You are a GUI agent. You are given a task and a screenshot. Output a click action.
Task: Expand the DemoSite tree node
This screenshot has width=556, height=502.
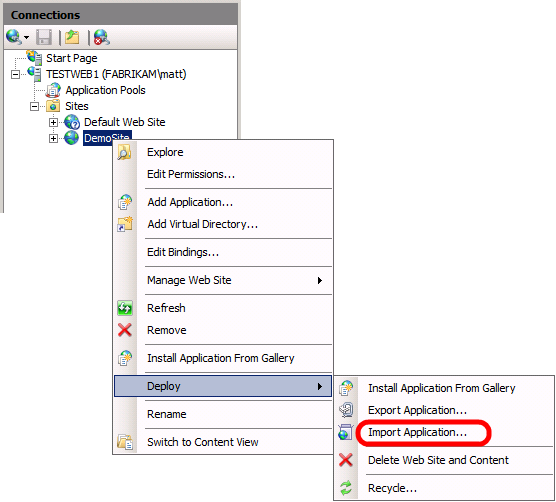(53, 138)
